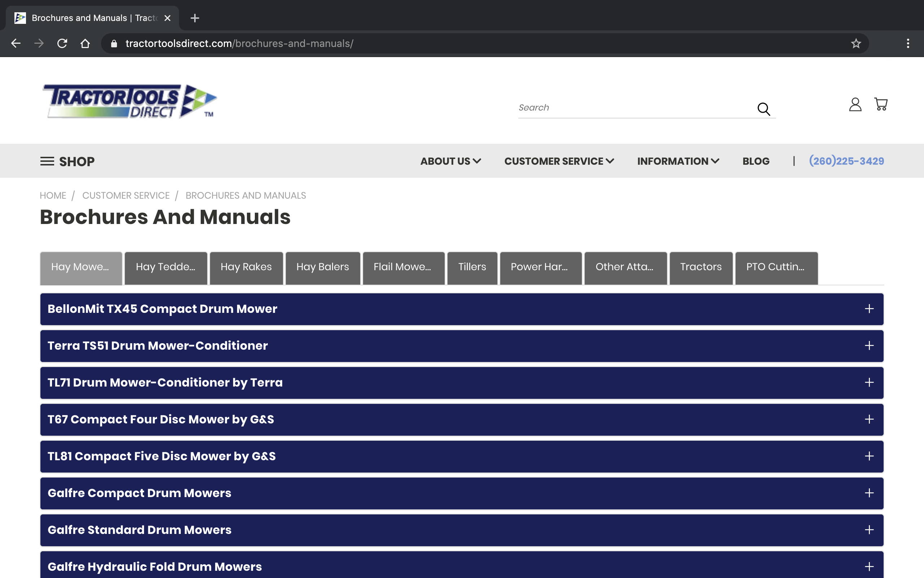
Task: Switch to the Hay Balers tab
Action: click(323, 268)
